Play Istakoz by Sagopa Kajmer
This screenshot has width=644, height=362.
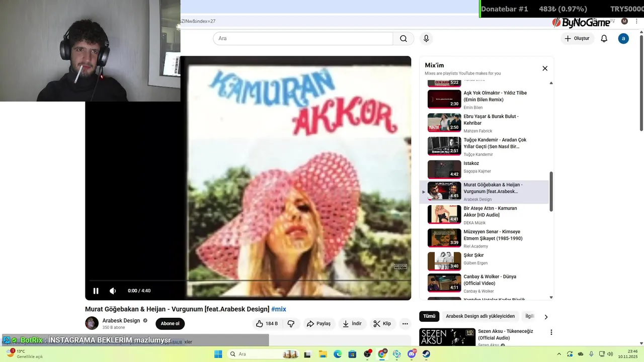[484, 169]
